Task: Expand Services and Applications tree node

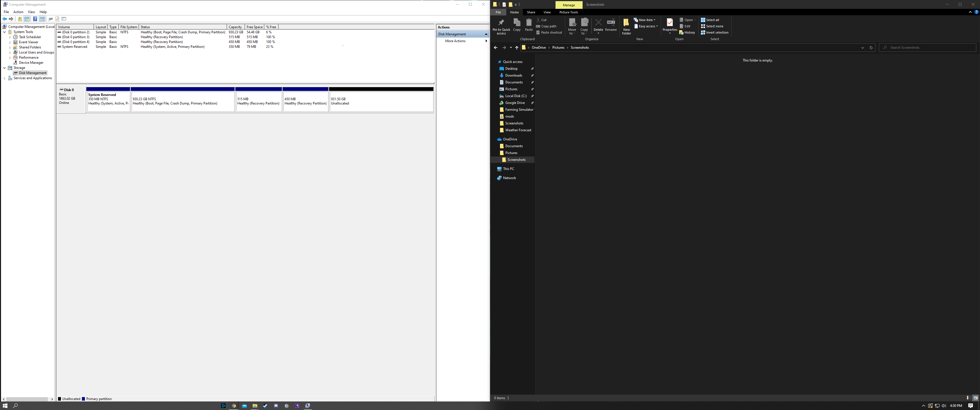Action: click(x=4, y=78)
